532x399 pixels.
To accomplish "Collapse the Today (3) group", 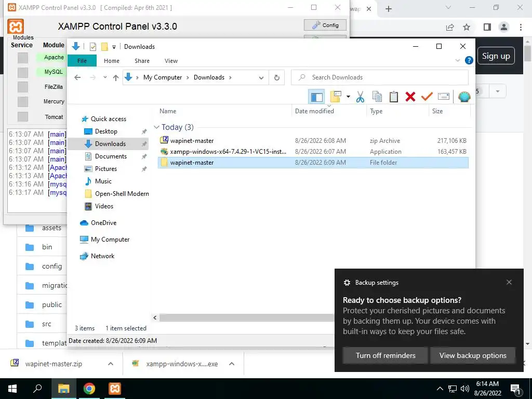I will [156, 127].
